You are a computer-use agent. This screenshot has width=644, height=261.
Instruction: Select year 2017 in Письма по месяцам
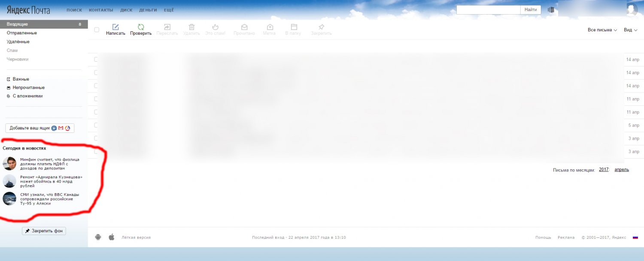click(x=604, y=170)
